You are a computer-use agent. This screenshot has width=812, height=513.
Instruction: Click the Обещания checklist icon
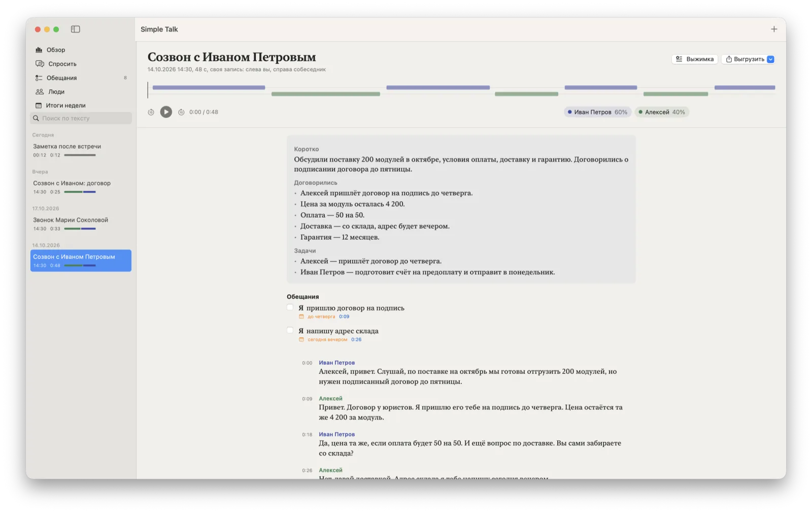[39, 78]
